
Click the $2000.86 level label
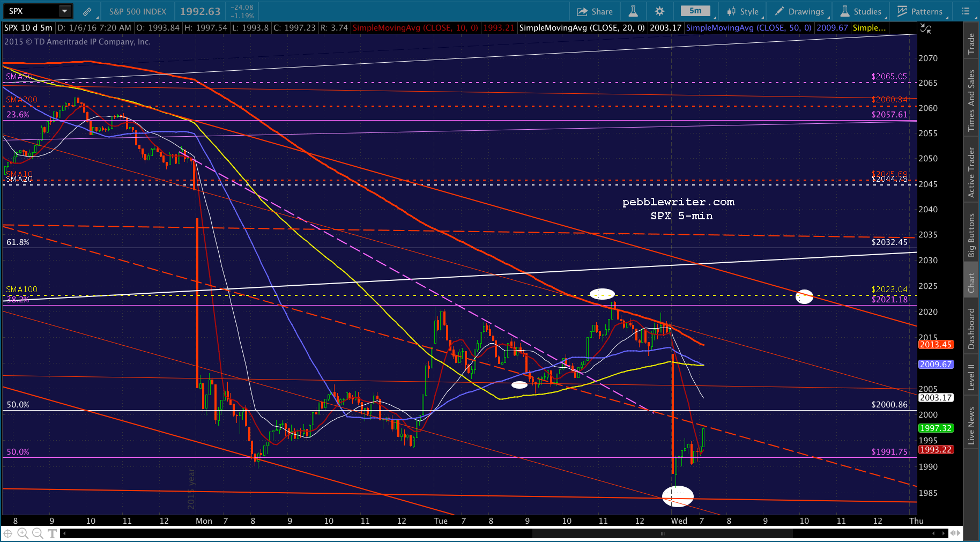pyautogui.click(x=889, y=405)
